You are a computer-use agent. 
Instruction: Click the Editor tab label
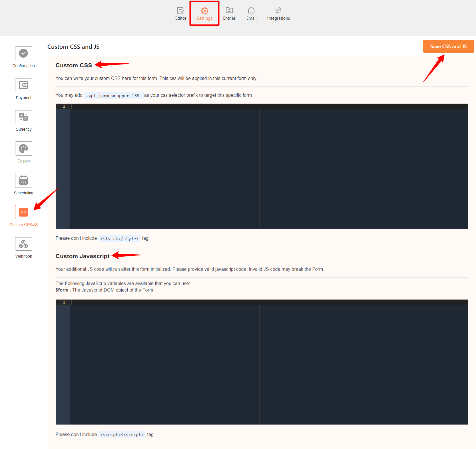point(181,18)
